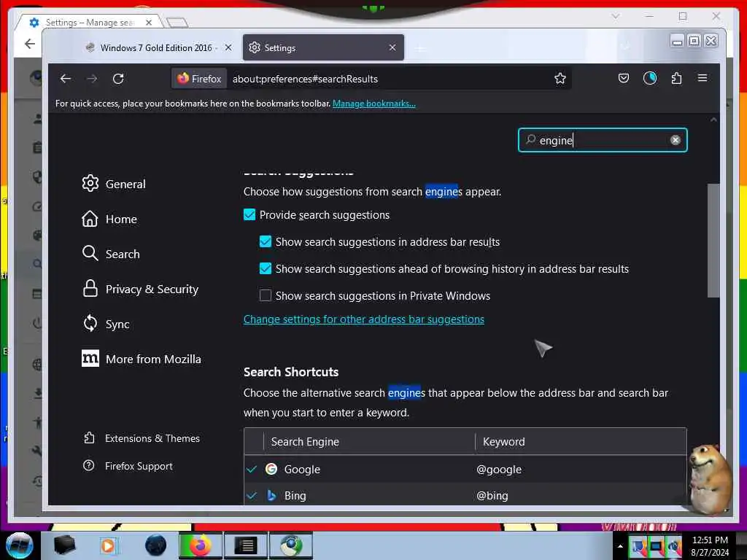Bookmark this page with the star icon
The width and height of the screenshot is (747, 560).
[x=560, y=78]
